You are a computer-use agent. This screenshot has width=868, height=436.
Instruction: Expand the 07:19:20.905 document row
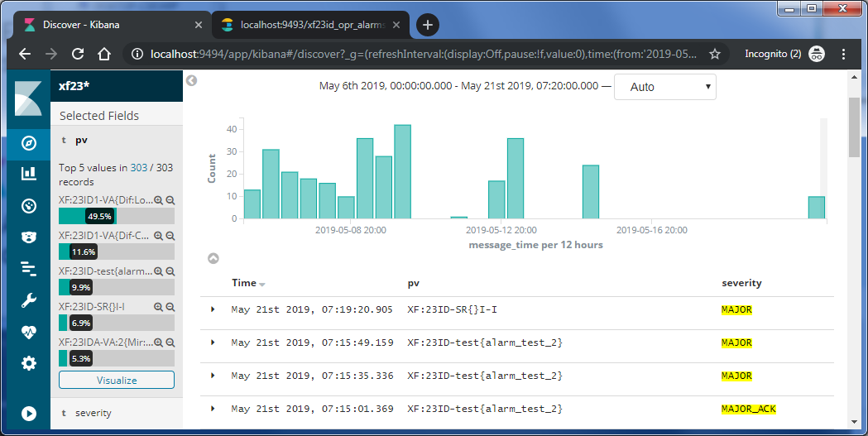point(213,309)
